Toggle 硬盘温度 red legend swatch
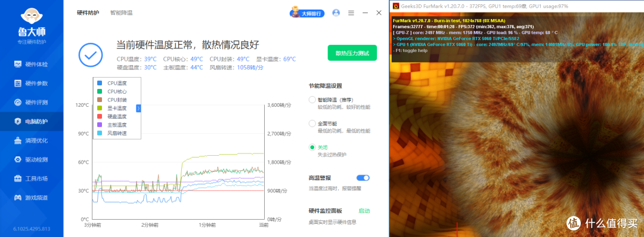644x237 pixels. point(100,116)
